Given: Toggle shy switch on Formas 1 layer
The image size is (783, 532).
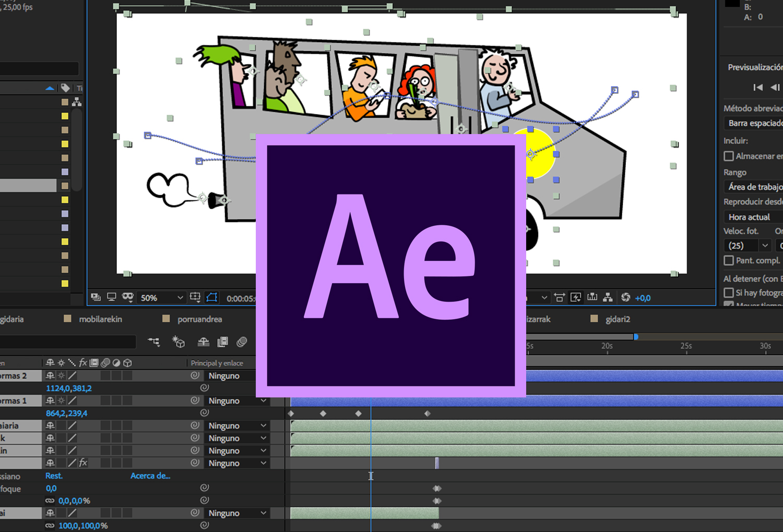Looking at the screenshot, I should coord(50,401).
